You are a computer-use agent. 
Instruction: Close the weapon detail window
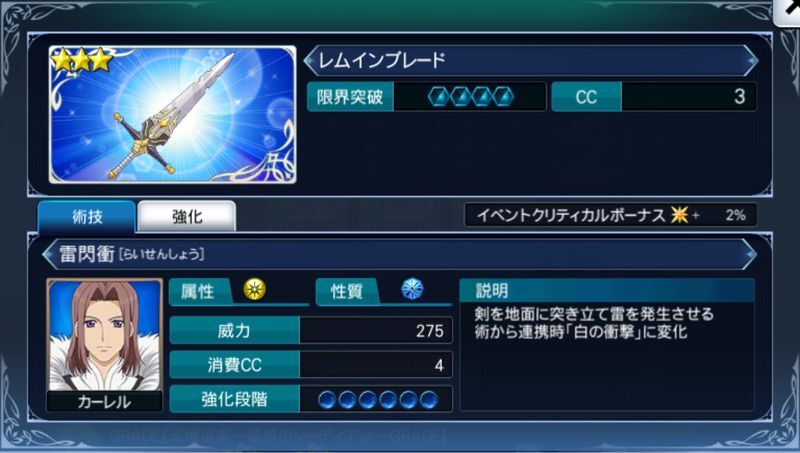(787, 11)
